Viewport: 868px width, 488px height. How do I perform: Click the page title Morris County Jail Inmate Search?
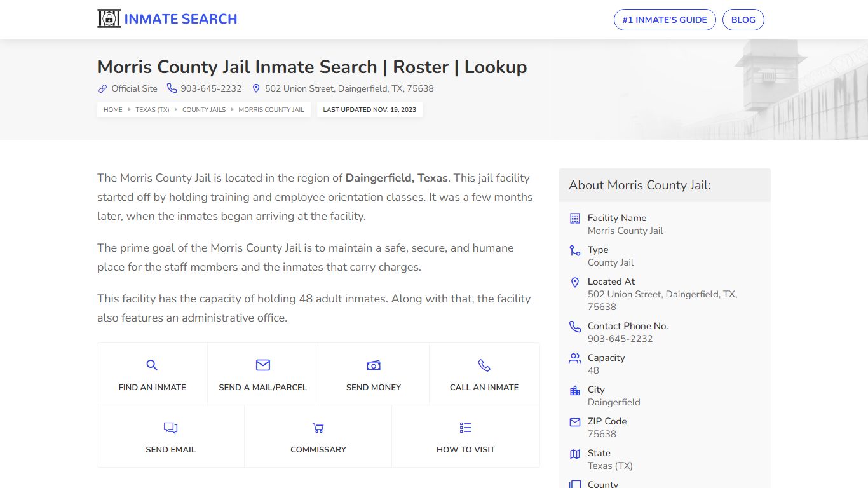click(x=312, y=67)
